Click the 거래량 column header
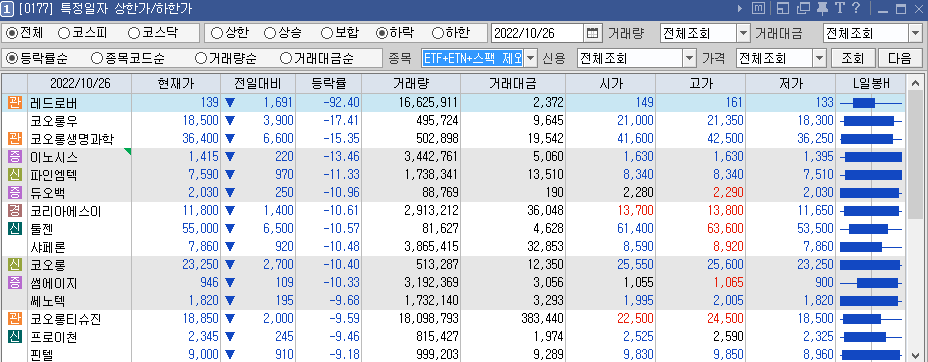 point(410,83)
